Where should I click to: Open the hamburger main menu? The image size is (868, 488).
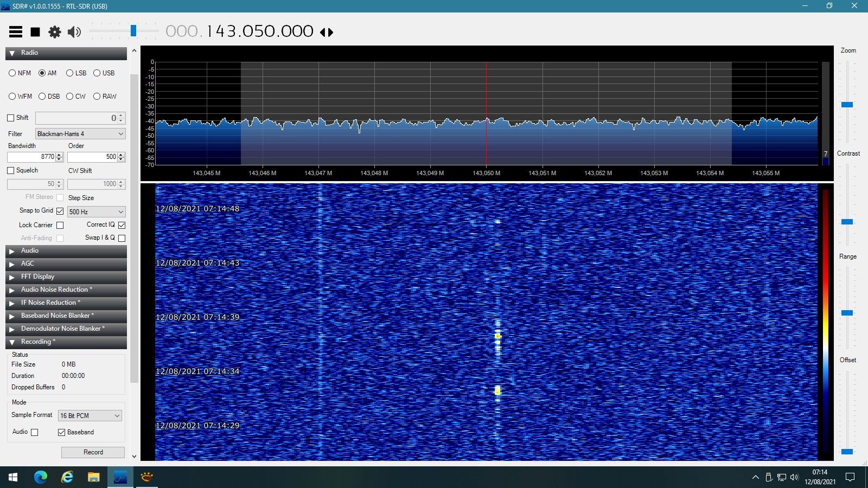click(16, 32)
